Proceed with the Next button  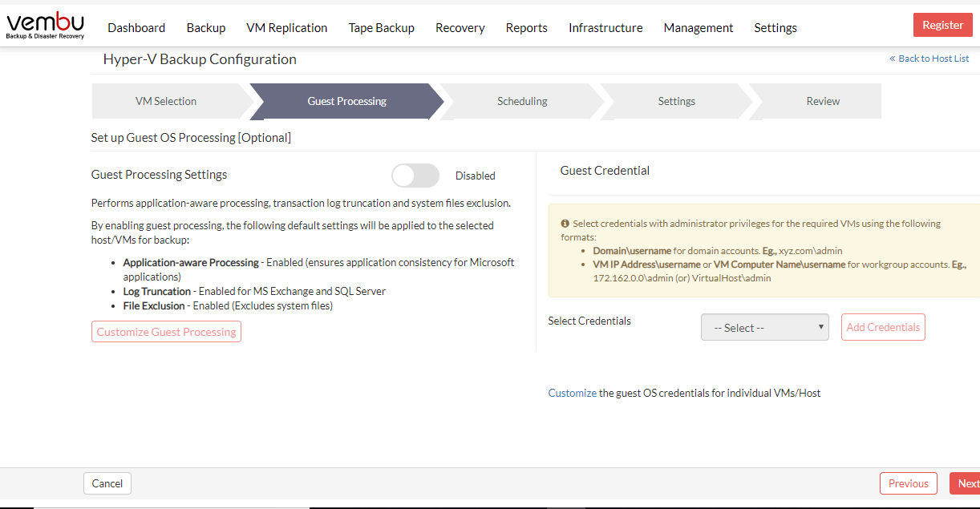tap(966, 483)
